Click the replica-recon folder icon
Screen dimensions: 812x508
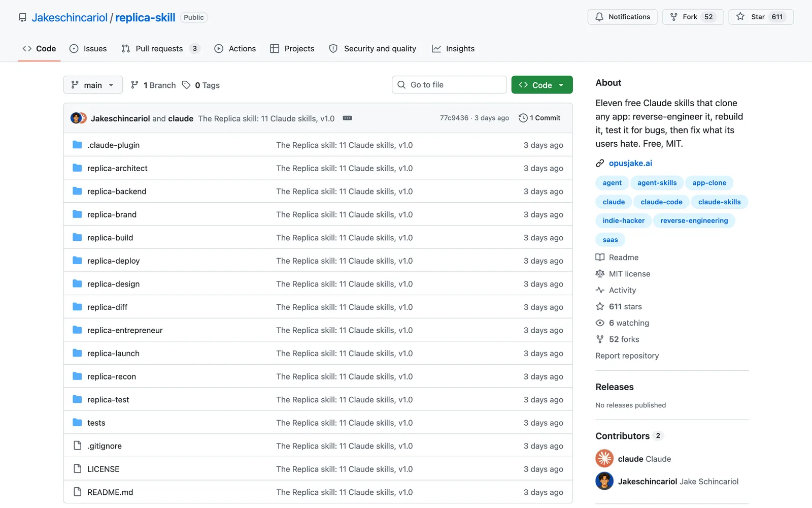(77, 376)
